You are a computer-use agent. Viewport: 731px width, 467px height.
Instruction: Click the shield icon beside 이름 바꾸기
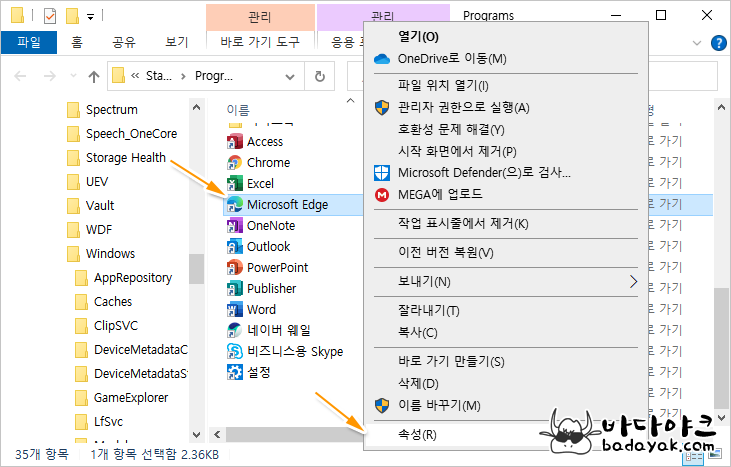tap(382, 405)
